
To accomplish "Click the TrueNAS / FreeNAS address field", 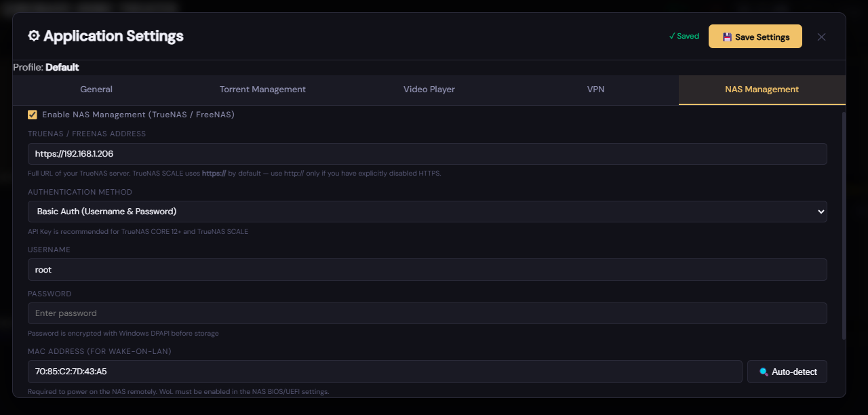I will 427,154.
